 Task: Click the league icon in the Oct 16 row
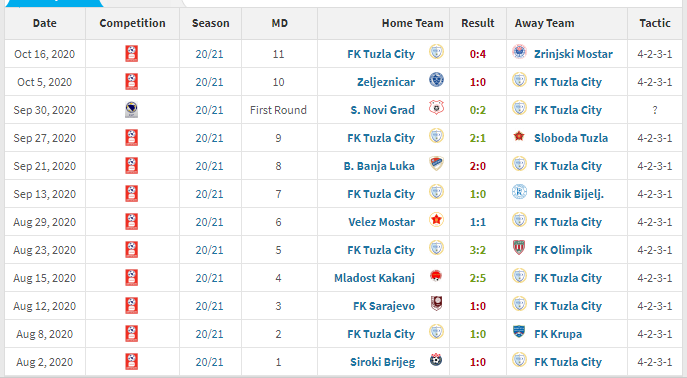pyautogui.click(x=131, y=54)
